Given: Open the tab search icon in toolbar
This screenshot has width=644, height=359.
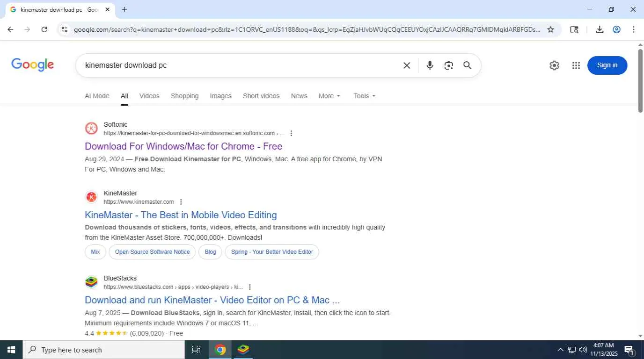Looking at the screenshot, I should 574,29.
